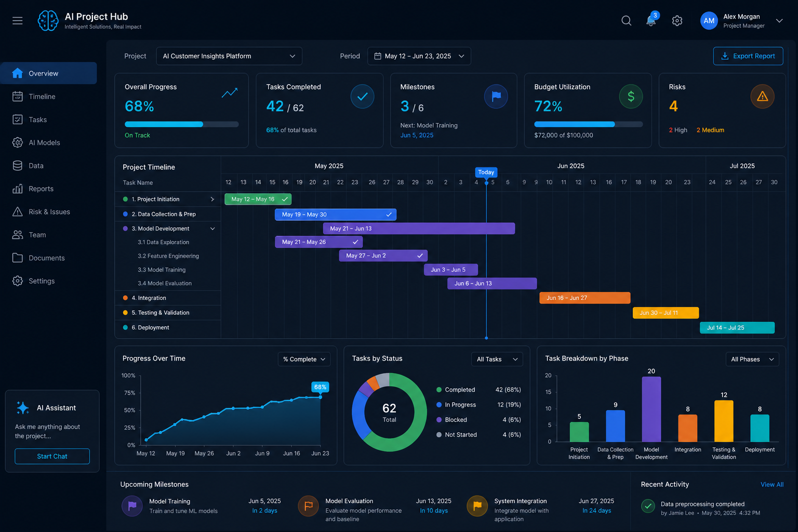Screen dimensions: 798x532
Task: Open the notifications bell
Action: (x=651, y=20)
